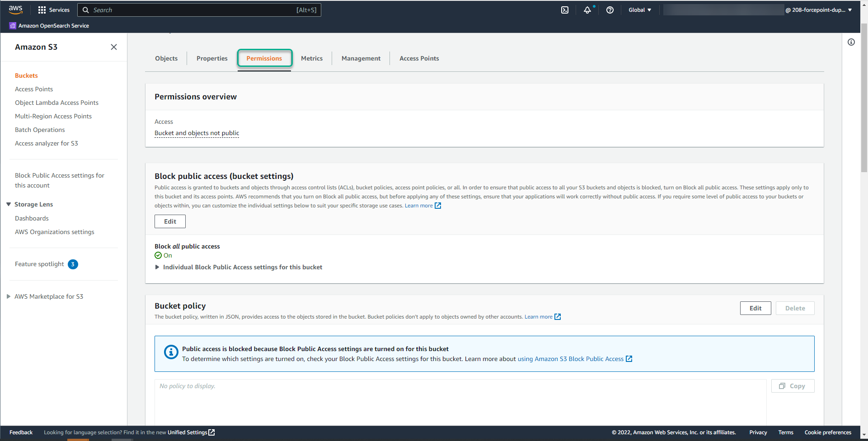Open the info panel on the right edge
868x441 pixels.
coord(851,42)
